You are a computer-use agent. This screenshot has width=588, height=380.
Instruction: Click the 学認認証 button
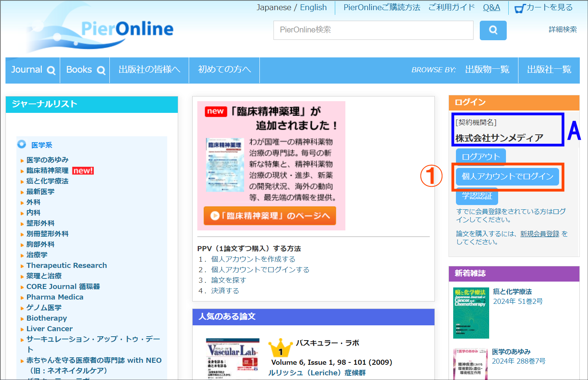477,196
